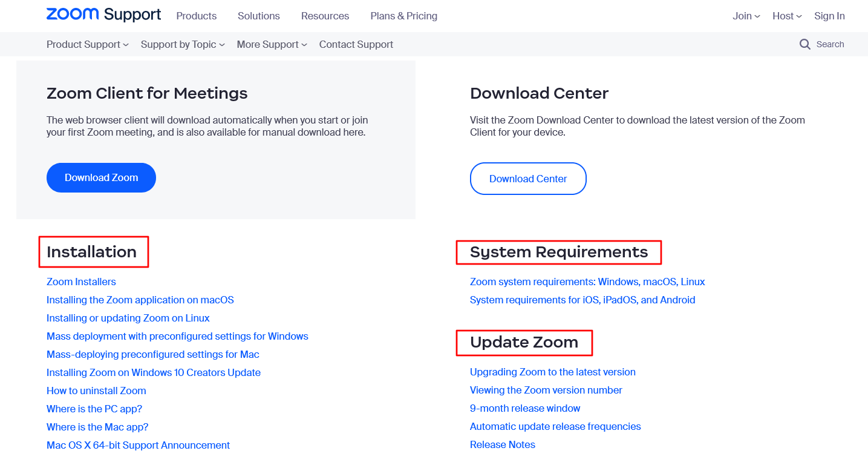View how to uninstall Zoom
The height and width of the screenshot is (465, 868).
[96, 391]
